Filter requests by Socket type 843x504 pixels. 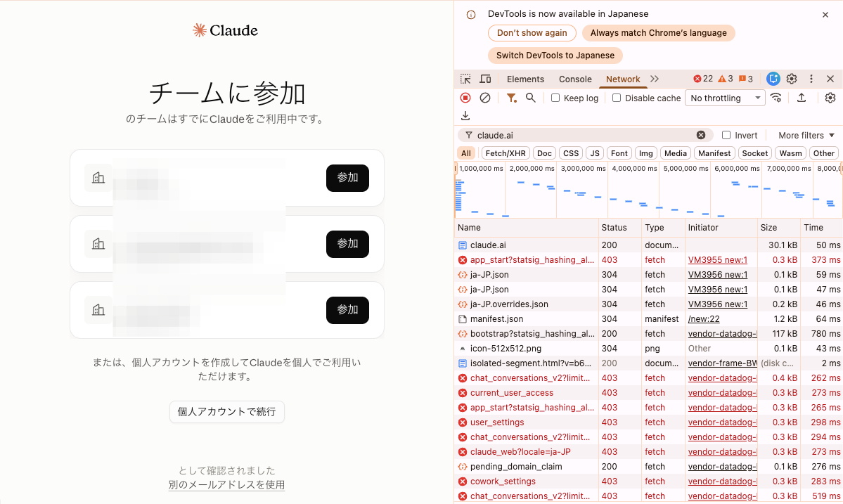(x=755, y=153)
